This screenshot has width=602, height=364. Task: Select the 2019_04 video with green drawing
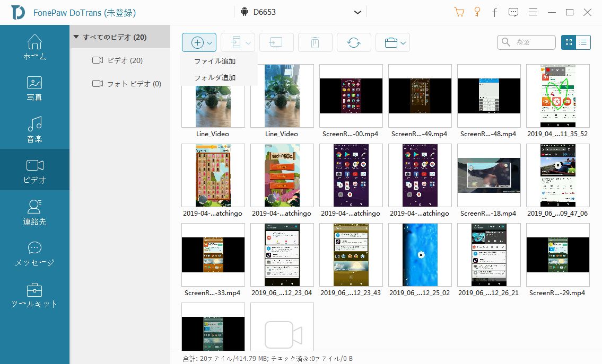pos(557,96)
